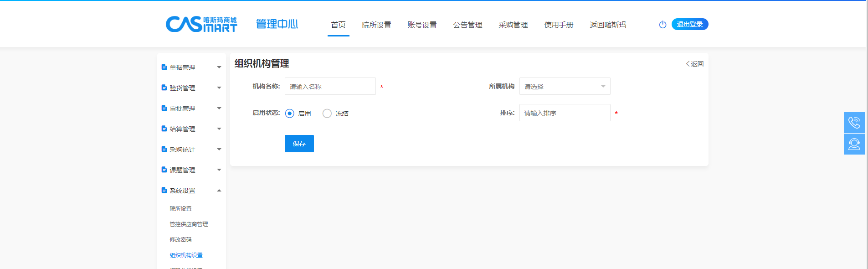Click the 结算管理 document icon
The image size is (868, 269).
(x=164, y=129)
